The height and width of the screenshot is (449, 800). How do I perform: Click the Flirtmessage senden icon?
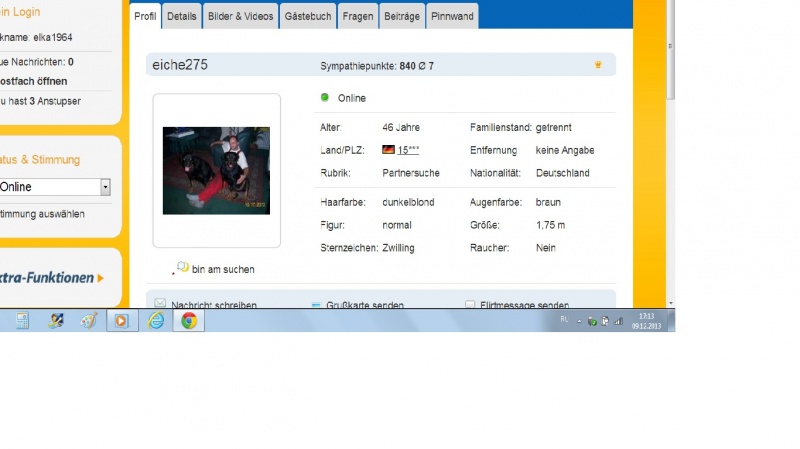click(470, 304)
